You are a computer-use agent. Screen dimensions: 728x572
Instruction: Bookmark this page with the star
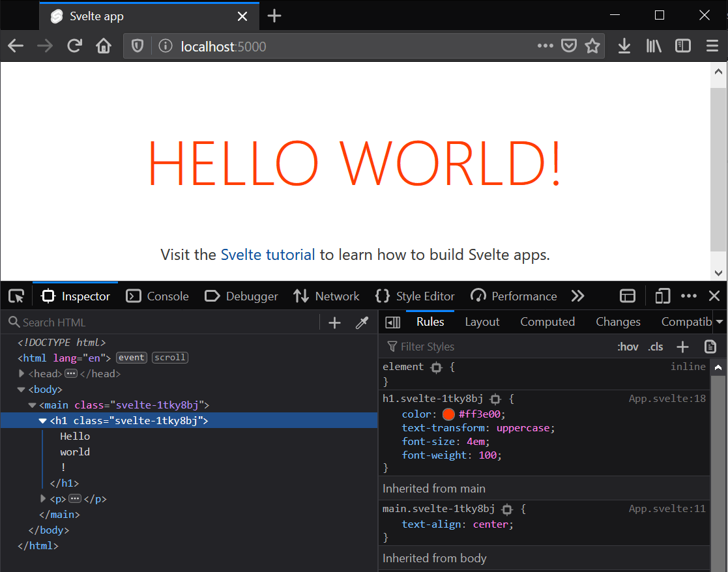(x=592, y=46)
